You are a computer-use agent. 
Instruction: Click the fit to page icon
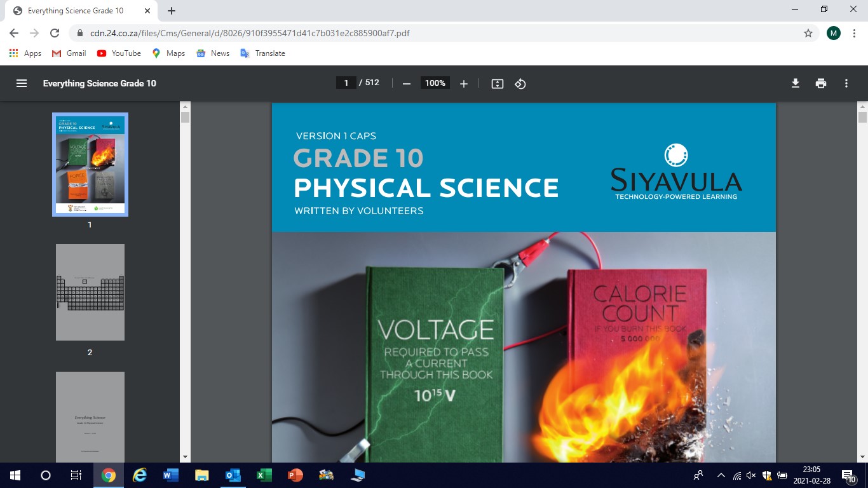pos(498,84)
